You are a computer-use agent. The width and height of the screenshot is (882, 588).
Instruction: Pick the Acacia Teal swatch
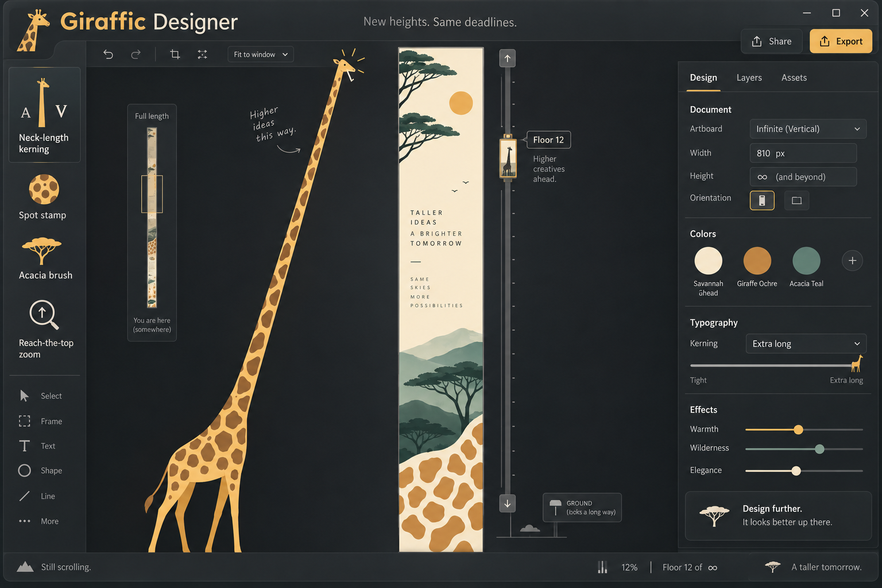click(x=806, y=261)
